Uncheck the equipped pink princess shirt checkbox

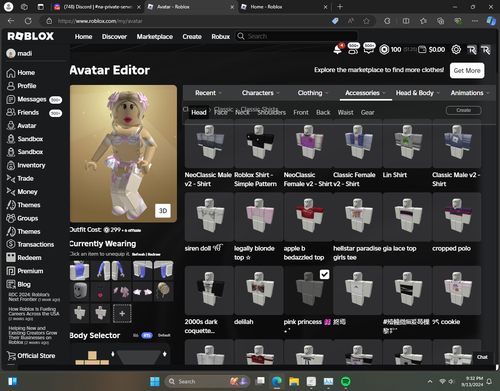click(324, 274)
